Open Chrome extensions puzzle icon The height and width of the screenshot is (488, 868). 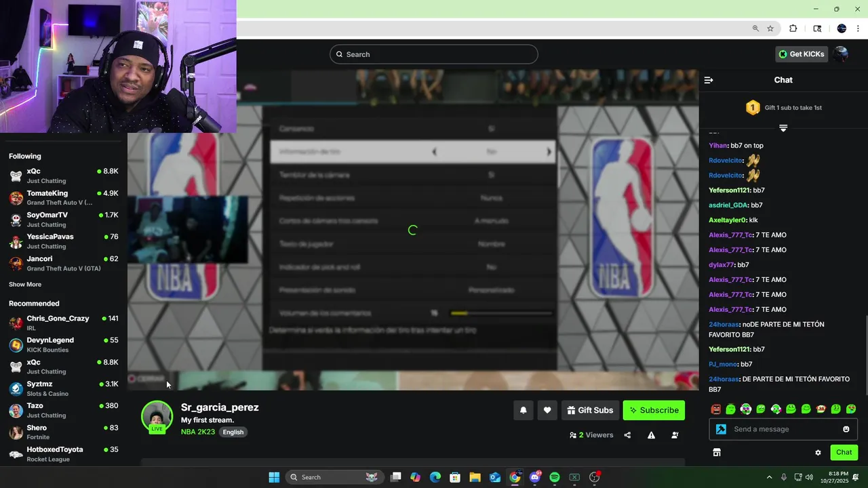coord(793,28)
